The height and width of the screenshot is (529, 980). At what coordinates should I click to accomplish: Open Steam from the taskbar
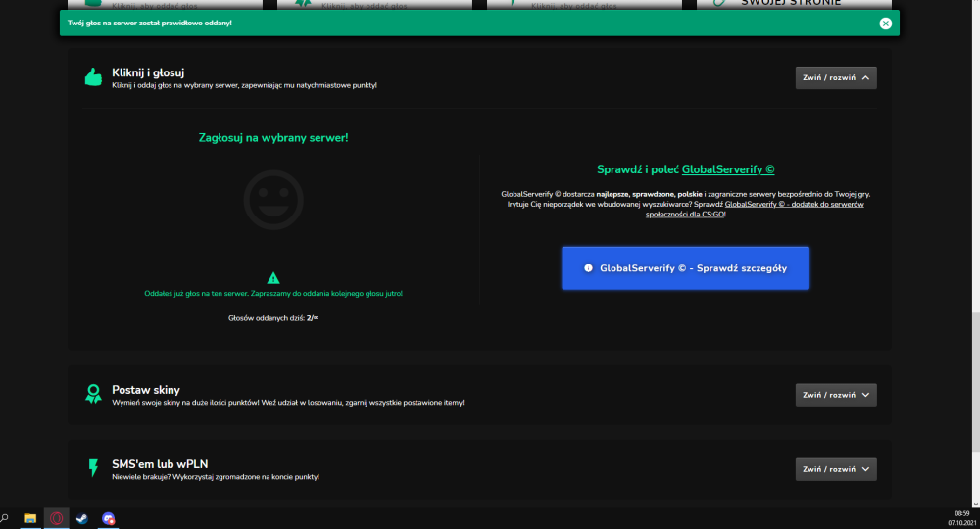pos(82,518)
